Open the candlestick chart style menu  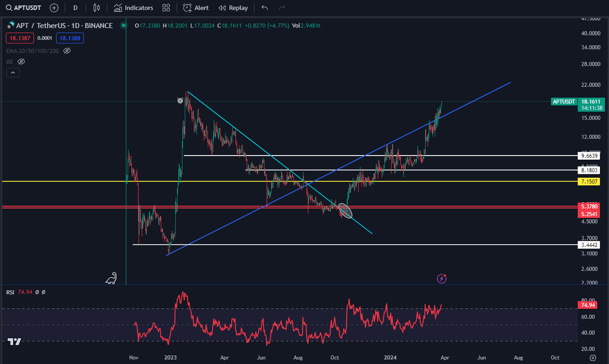pos(96,8)
